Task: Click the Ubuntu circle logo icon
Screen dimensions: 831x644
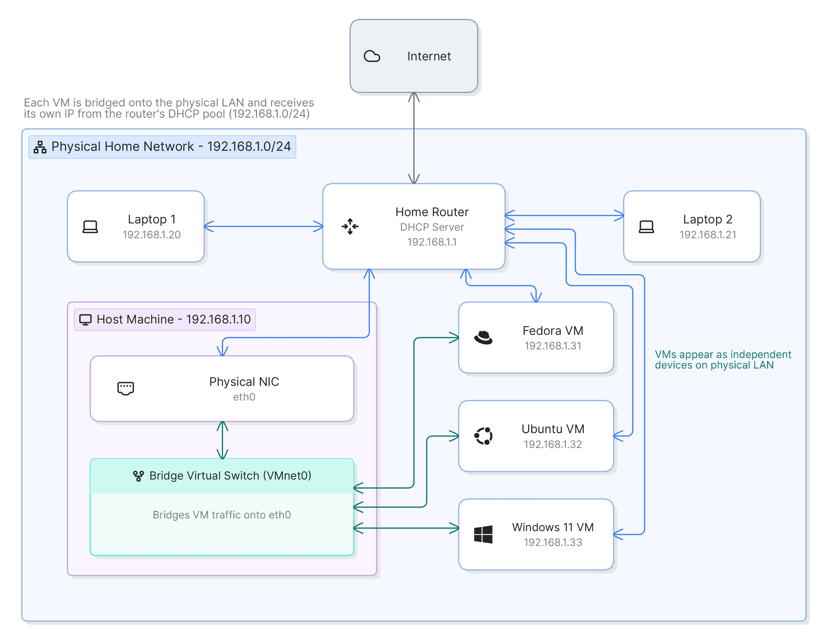Action: pos(483,436)
